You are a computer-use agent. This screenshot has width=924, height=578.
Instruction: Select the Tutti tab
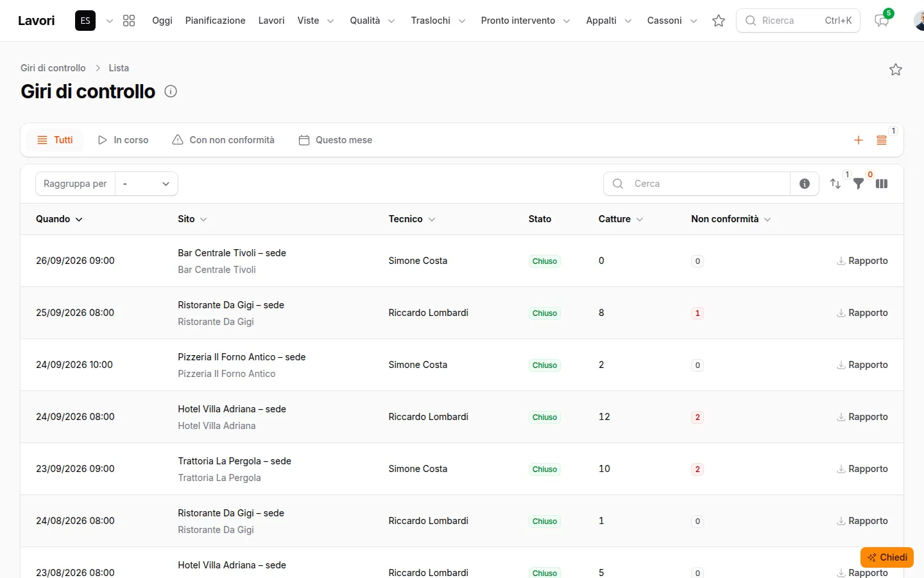coord(55,140)
